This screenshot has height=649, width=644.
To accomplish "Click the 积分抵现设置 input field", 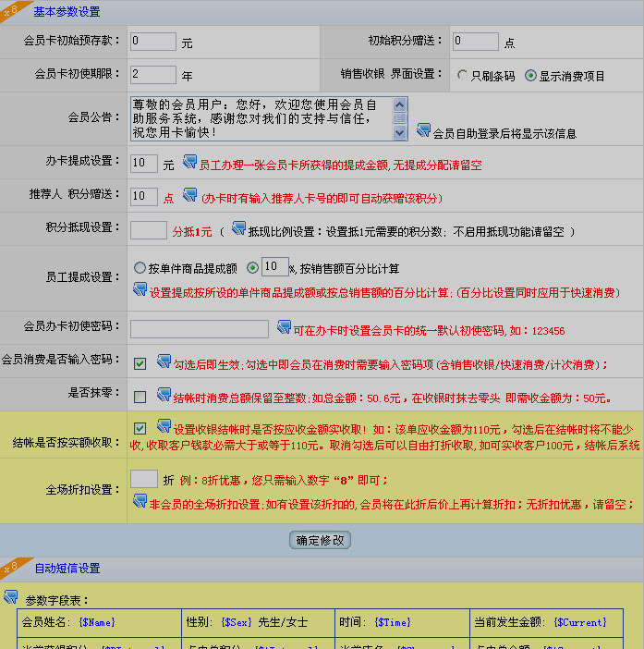I will (149, 230).
